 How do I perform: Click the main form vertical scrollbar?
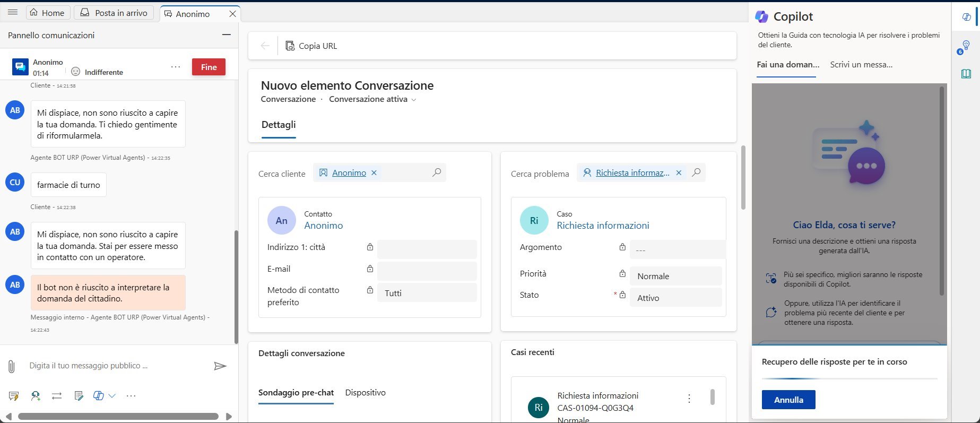(x=743, y=178)
